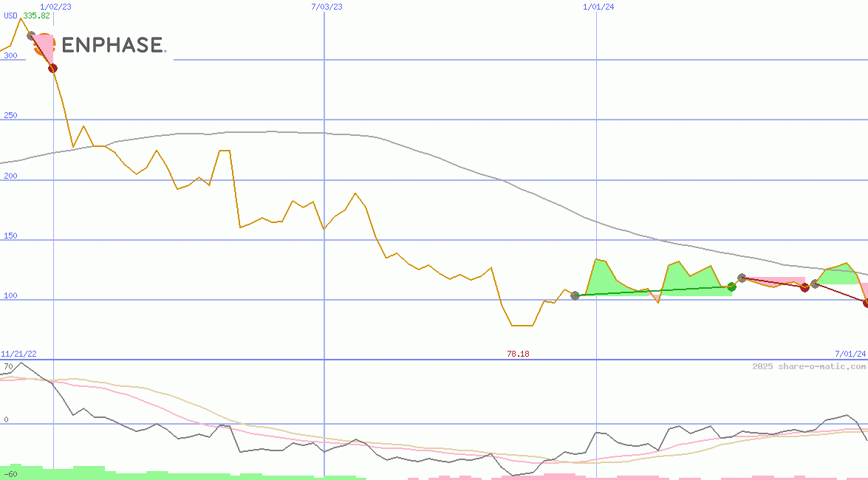Click the orange Enphase flame emblem behind the logo
Screen dimensions: 868x480
coord(44,44)
